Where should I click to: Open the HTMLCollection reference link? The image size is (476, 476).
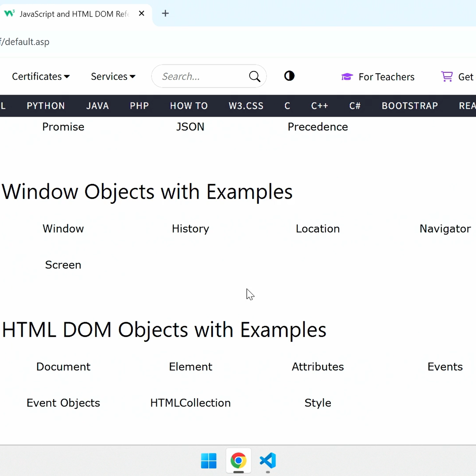click(x=191, y=403)
